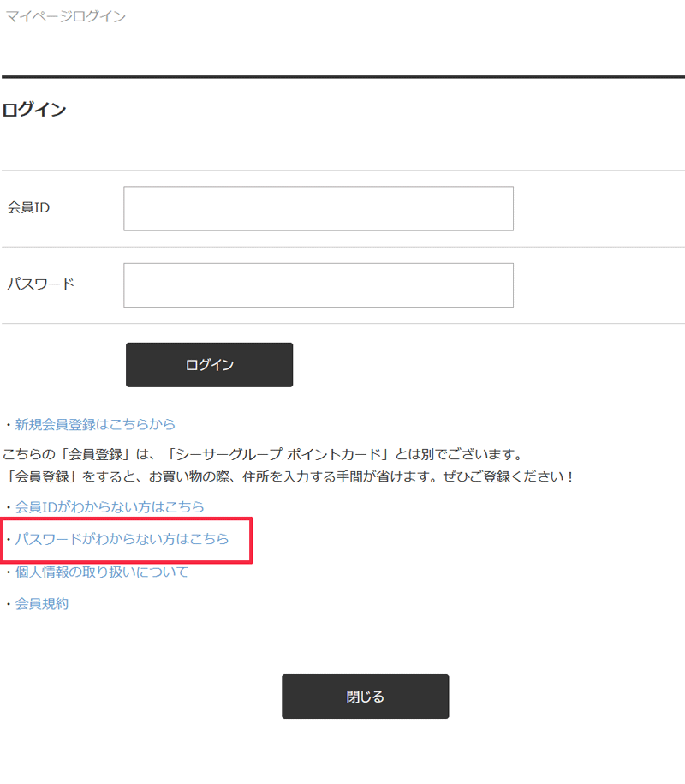This screenshot has width=685, height=784.
Task: View the 会員規約 terms link
Action: pos(42,604)
